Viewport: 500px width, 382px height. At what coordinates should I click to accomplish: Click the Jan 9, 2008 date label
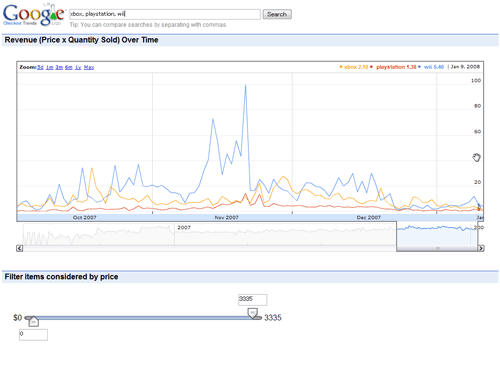pyautogui.click(x=465, y=67)
